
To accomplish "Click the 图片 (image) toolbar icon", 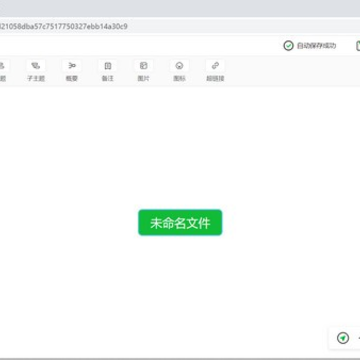I will [x=143, y=66].
